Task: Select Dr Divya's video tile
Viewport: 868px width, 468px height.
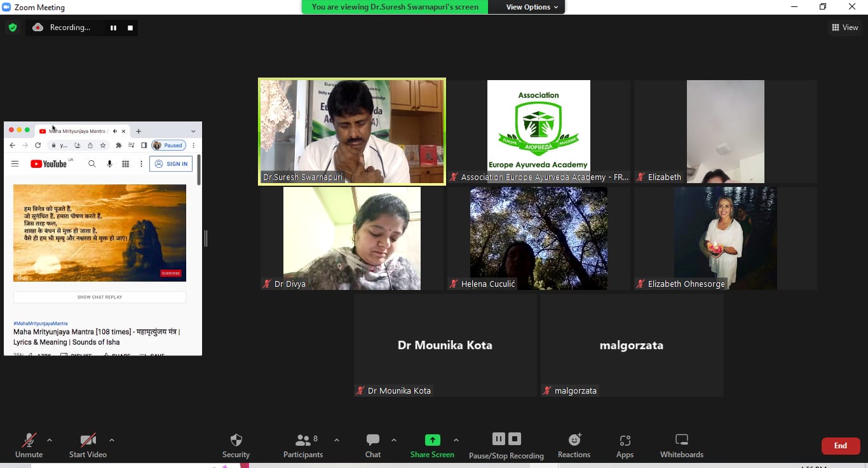Action: click(351, 238)
